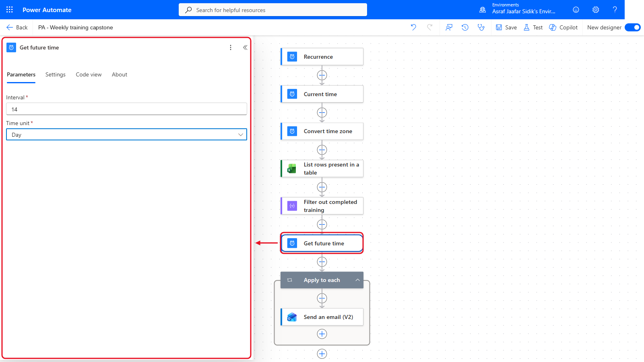Save the flow
This screenshot has height=362, width=644.
(x=506, y=27)
